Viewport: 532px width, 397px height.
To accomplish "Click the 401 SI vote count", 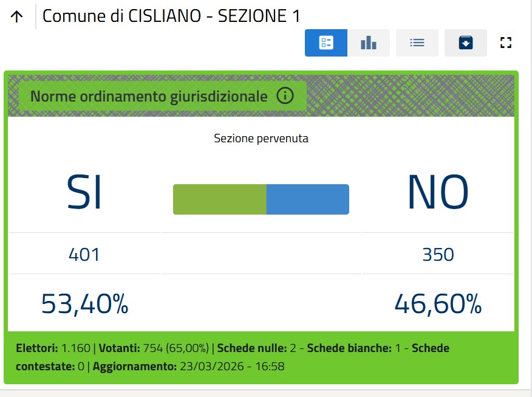I will [84, 254].
